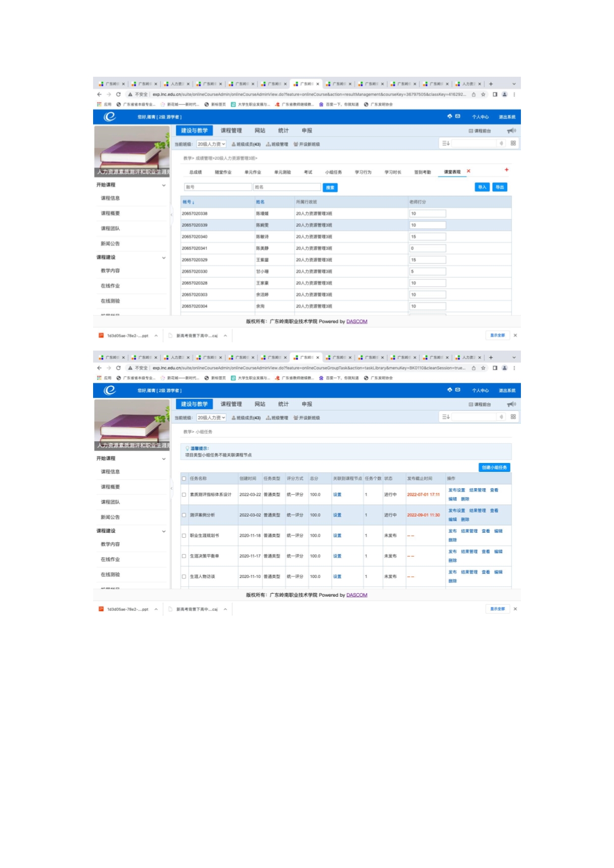Click the platform logo in the upper blue header
Image resolution: width=614 pixels, height=868 pixels.
click(x=109, y=116)
